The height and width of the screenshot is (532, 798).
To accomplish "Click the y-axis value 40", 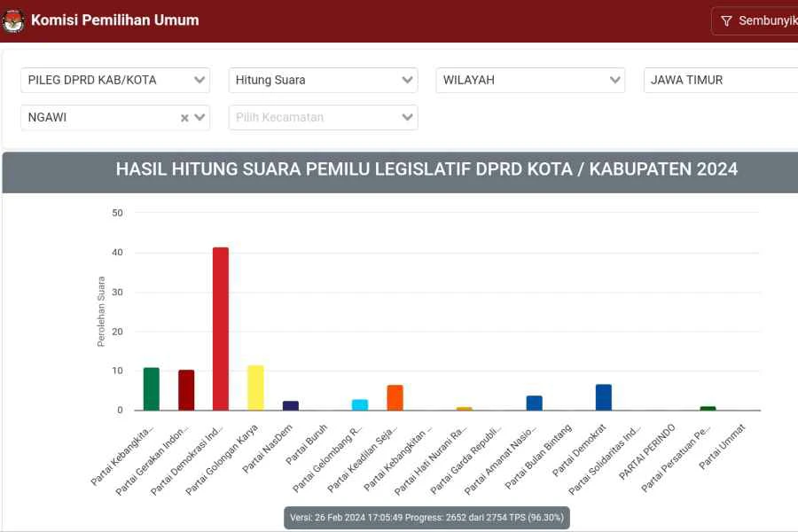I will 118,253.
